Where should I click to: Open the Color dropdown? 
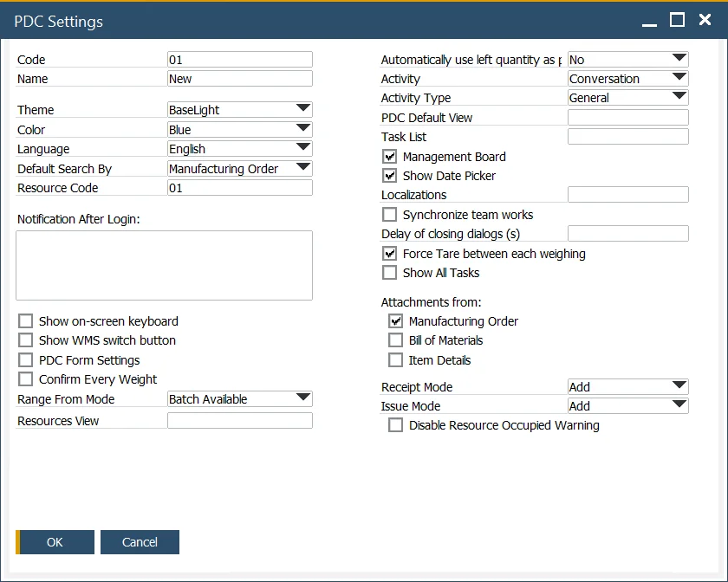click(303, 129)
